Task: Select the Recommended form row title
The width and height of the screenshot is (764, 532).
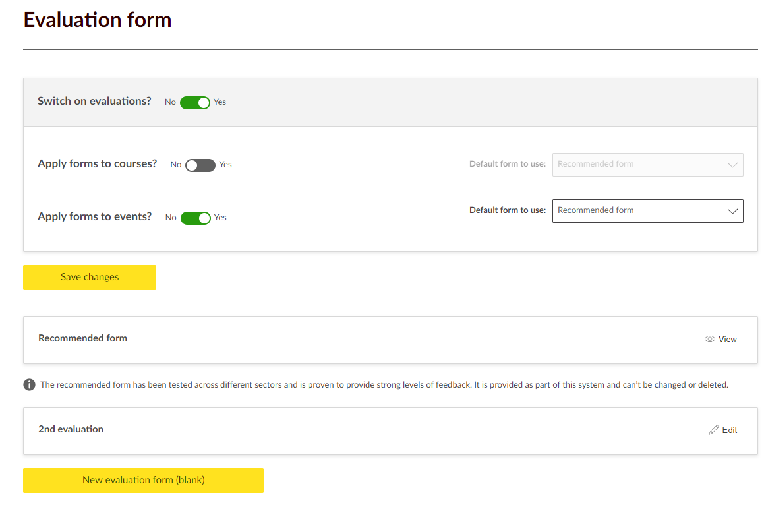Action: point(82,338)
